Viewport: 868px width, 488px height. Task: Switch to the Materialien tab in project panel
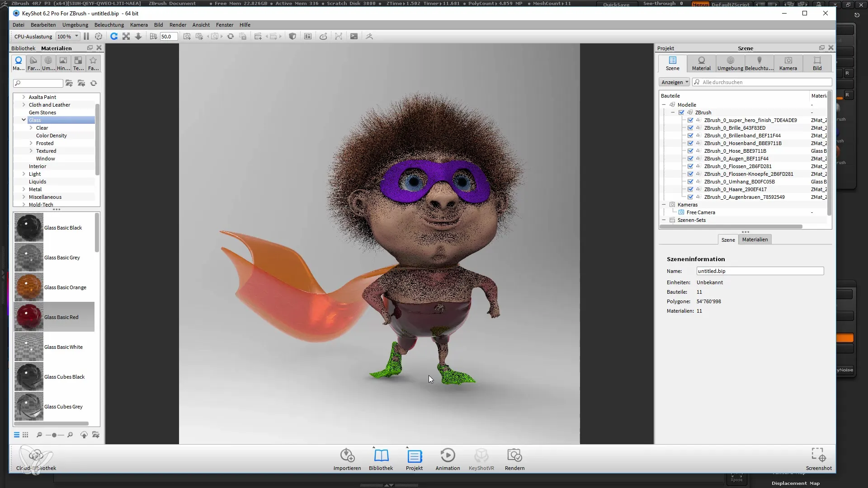click(x=756, y=239)
